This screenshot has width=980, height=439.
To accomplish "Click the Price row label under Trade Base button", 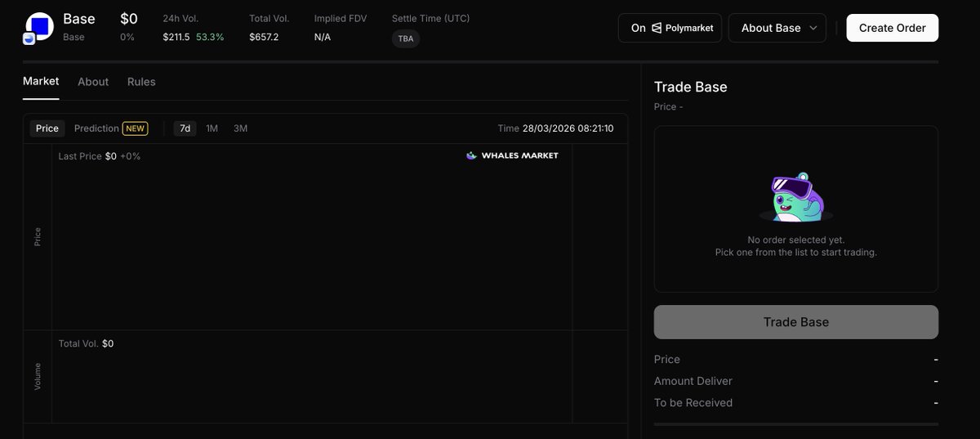I will tap(667, 359).
